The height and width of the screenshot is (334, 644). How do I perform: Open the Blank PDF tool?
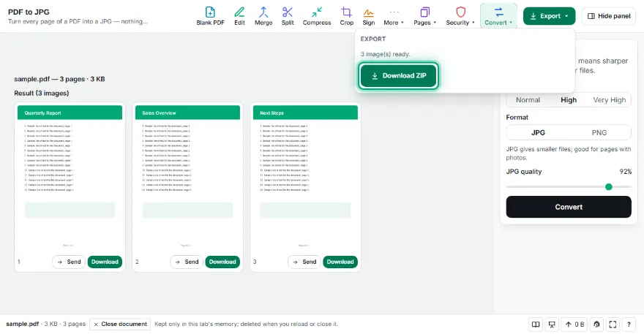click(210, 16)
